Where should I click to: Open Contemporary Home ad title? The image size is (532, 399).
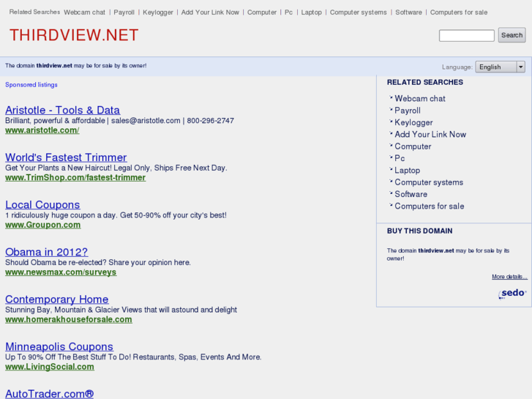56,299
